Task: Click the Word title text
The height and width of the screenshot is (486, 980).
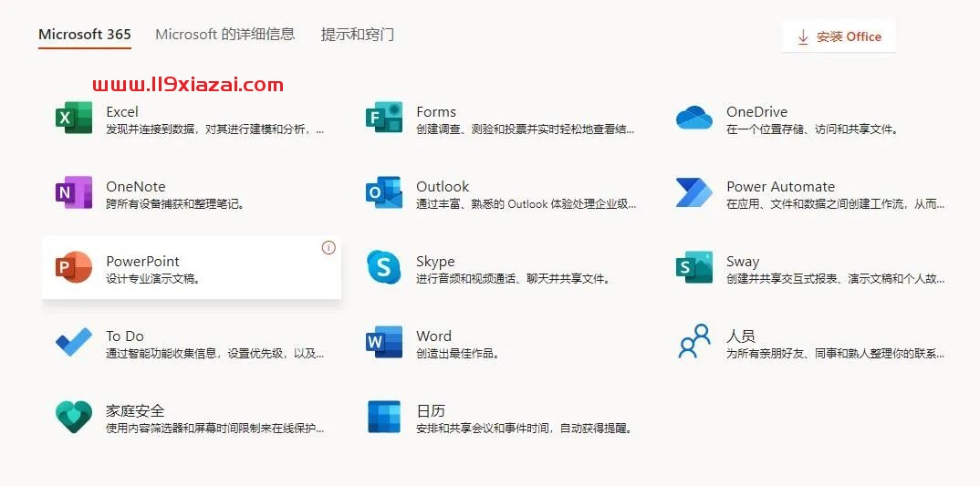Action: pos(433,336)
